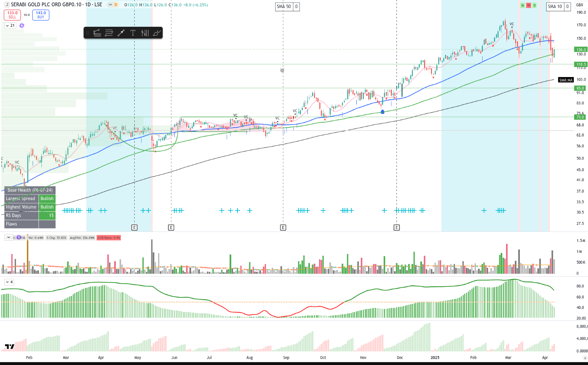This screenshot has height=365, width=588.
Task: Open the SMA 50 indicator settings label
Action: pos(284,6)
